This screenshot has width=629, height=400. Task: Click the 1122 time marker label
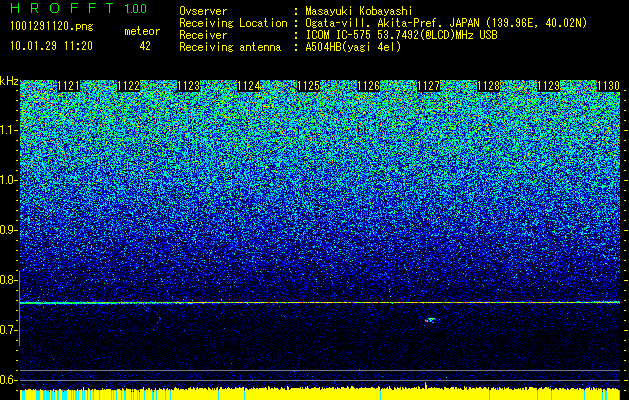coord(128,86)
